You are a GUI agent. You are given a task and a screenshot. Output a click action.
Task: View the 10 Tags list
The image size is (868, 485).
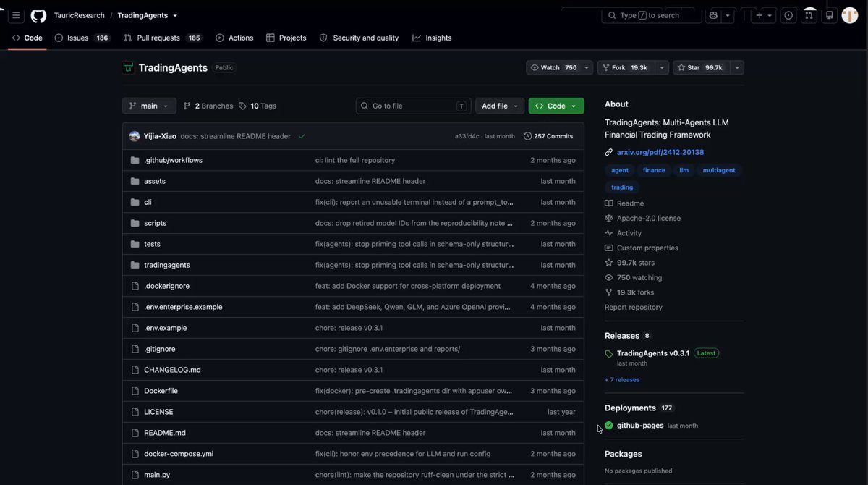[258, 106]
